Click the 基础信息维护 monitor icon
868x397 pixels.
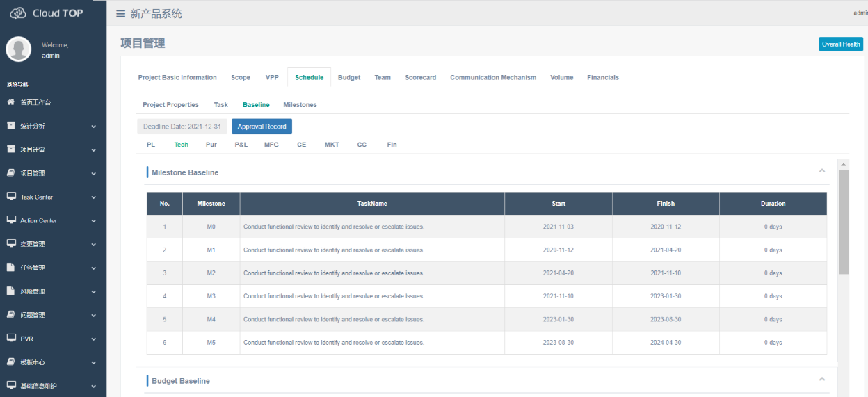(x=11, y=386)
